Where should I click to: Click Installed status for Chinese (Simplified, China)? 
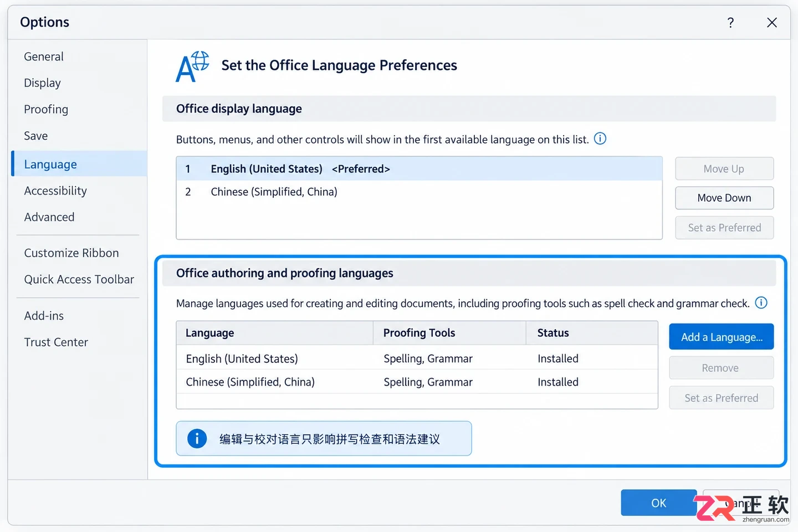click(558, 382)
